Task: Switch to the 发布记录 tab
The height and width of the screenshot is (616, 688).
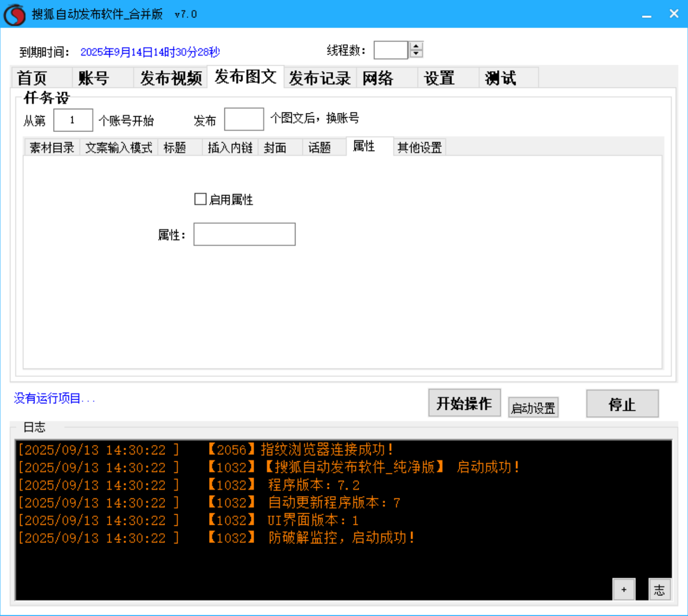Action: coord(319,77)
